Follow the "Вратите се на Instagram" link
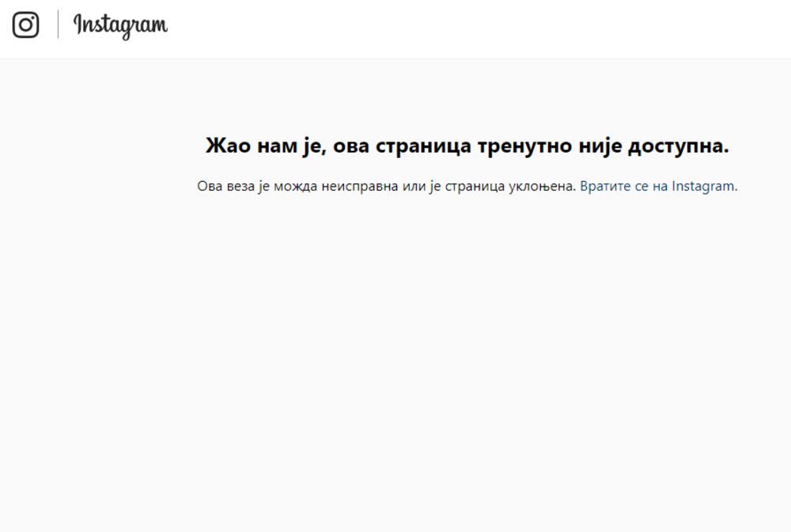The image size is (791, 532). click(657, 187)
